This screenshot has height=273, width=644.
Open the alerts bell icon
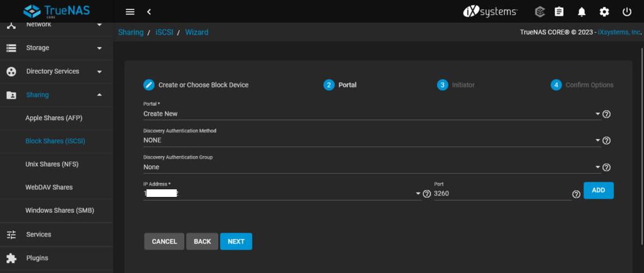click(582, 12)
